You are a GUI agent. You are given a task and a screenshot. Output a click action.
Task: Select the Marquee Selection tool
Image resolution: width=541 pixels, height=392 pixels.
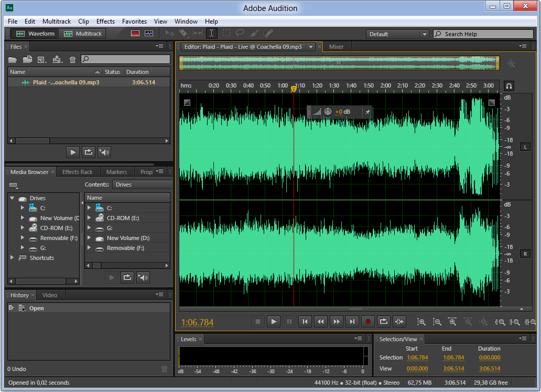pos(226,34)
